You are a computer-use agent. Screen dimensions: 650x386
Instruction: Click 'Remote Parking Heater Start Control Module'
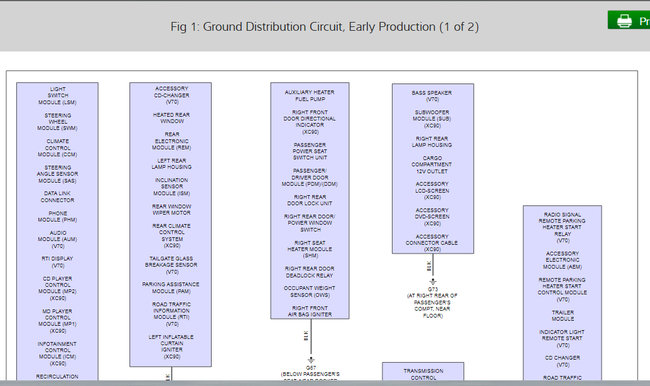click(563, 289)
